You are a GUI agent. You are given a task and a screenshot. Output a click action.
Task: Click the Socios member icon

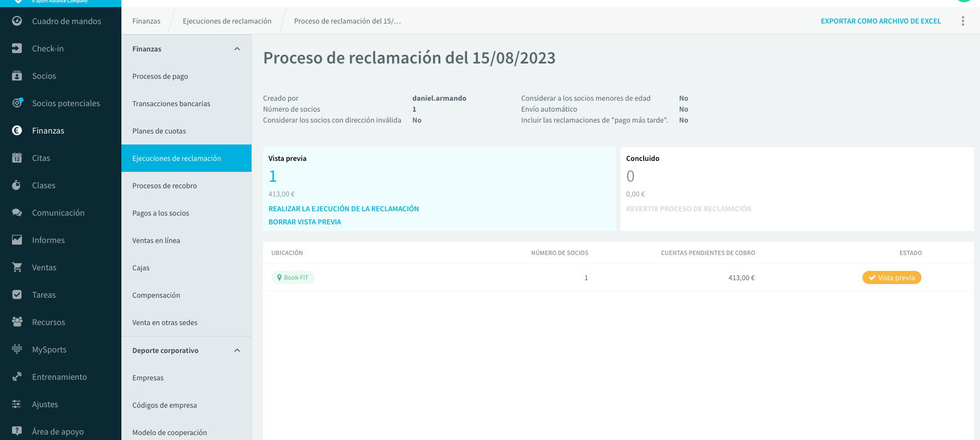click(17, 76)
